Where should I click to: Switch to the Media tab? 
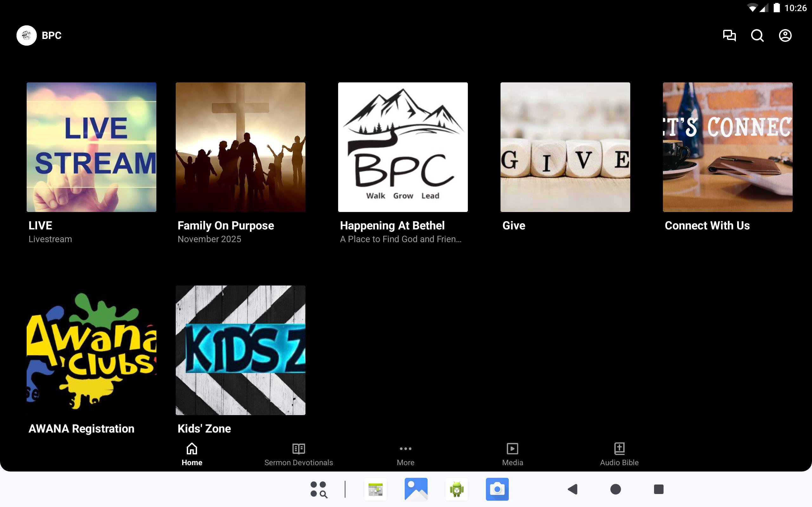[512, 454]
